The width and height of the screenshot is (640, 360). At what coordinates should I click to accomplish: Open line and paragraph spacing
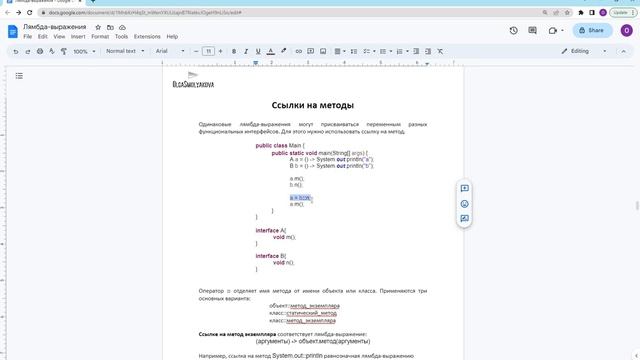(354, 51)
